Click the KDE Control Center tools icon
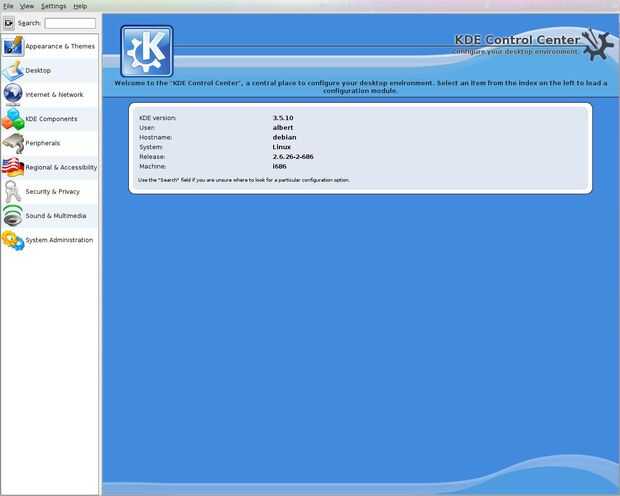This screenshot has height=496, width=620. tap(598, 44)
